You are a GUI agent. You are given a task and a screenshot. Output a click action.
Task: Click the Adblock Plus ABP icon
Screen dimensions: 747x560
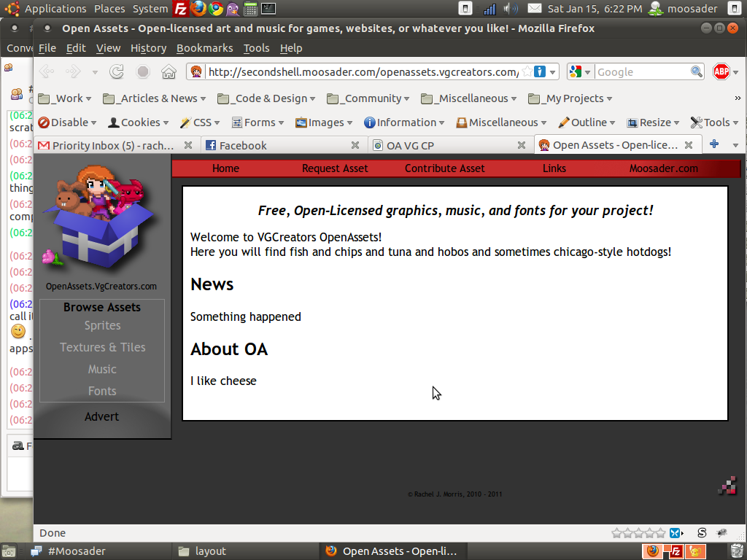click(721, 72)
